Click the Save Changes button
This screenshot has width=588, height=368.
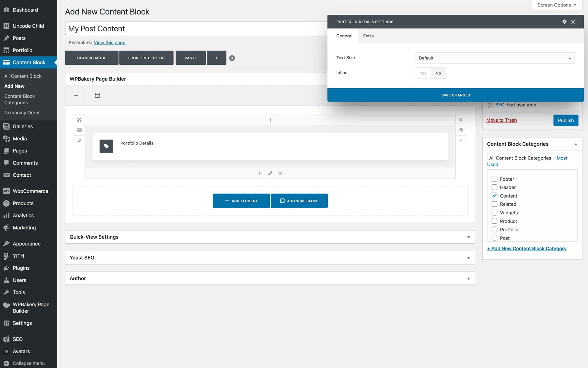[x=455, y=95]
